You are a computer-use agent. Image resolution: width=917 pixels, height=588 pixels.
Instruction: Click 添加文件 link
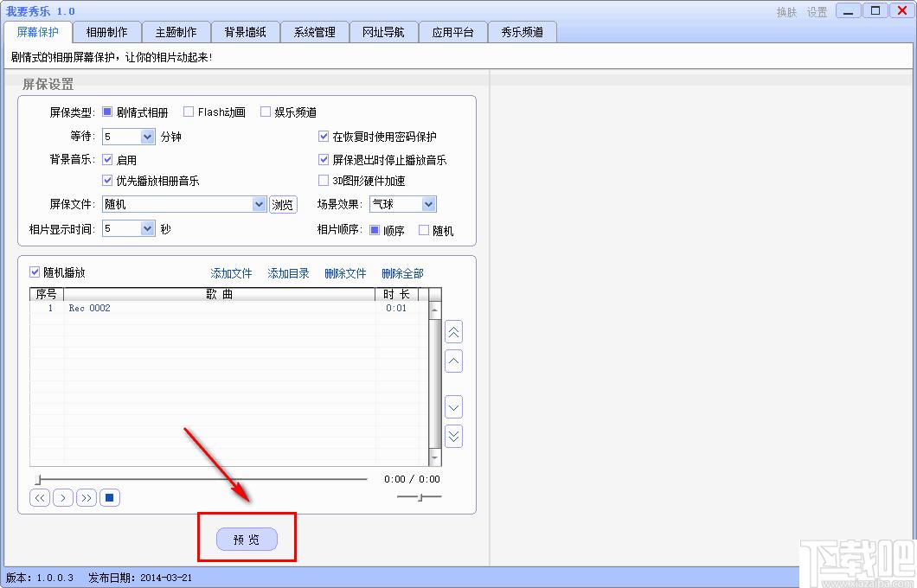coord(231,273)
